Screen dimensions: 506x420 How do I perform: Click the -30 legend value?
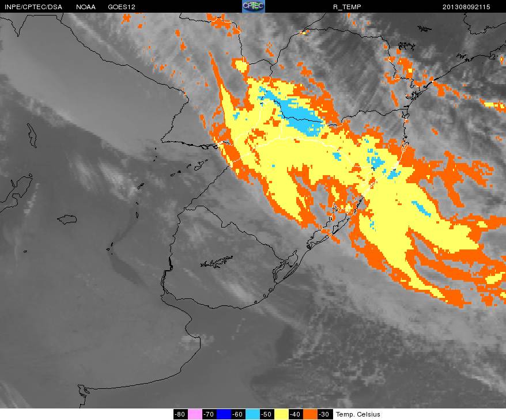(x=324, y=414)
